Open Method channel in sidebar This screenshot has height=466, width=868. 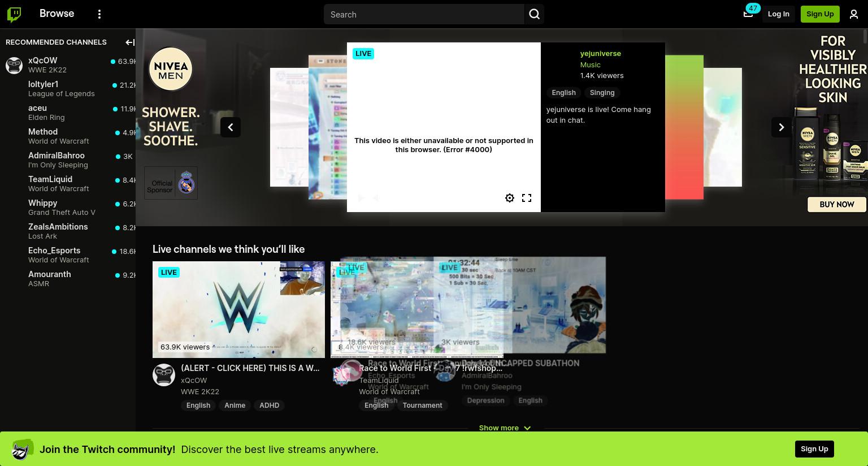68,136
